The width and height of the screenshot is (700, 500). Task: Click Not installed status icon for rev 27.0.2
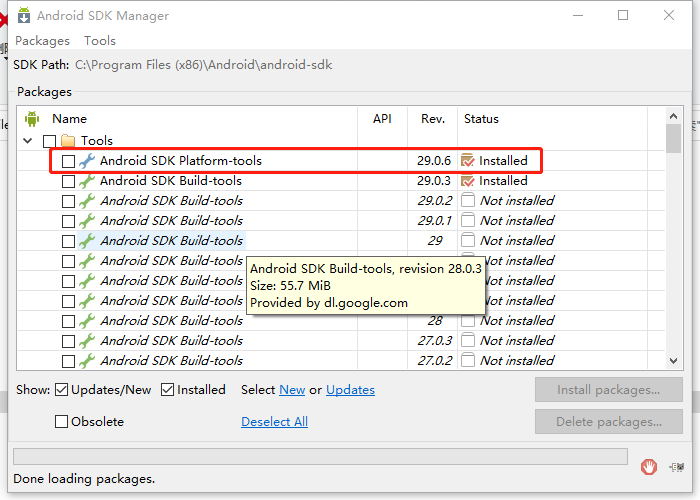click(467, 360)
